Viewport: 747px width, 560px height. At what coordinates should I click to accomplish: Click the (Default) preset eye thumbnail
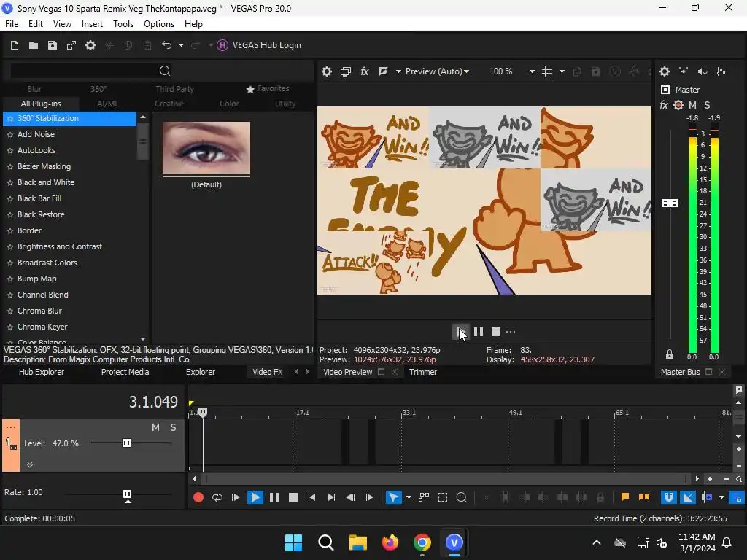coord(206,148)
